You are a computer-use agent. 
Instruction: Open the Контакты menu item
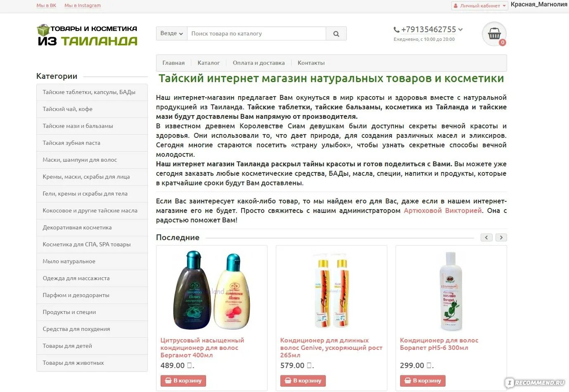click(311, 63)
